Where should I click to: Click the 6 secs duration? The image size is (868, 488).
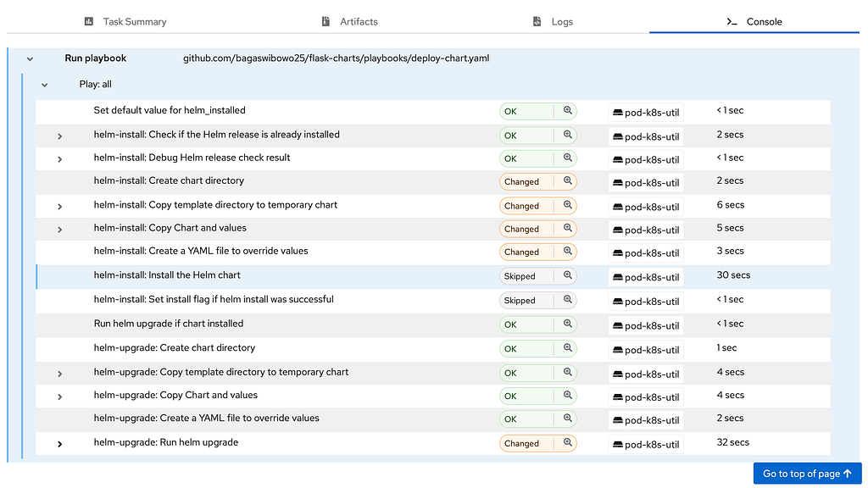pyautogui.click(x=730, y=205)
